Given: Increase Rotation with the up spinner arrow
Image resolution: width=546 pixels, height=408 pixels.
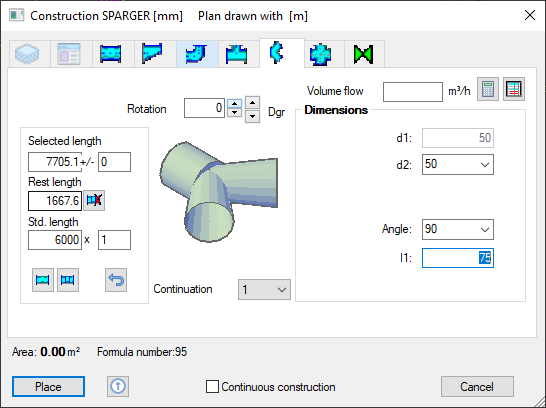Looking at the screenshot, I should (235, 103).
